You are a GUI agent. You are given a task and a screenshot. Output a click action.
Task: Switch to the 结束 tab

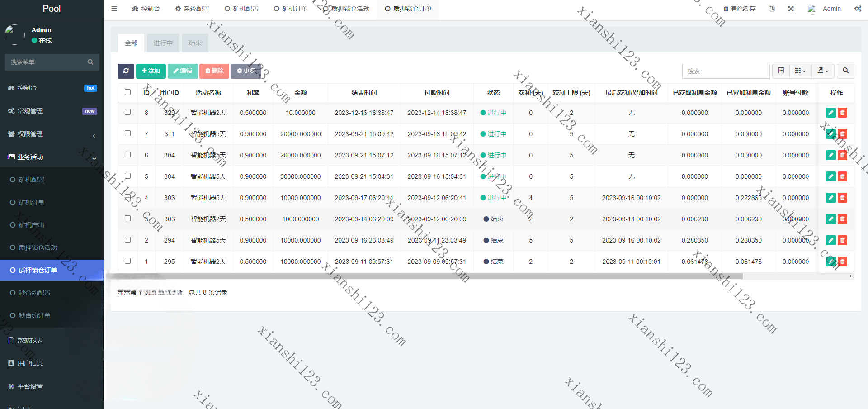coord(195,43)
